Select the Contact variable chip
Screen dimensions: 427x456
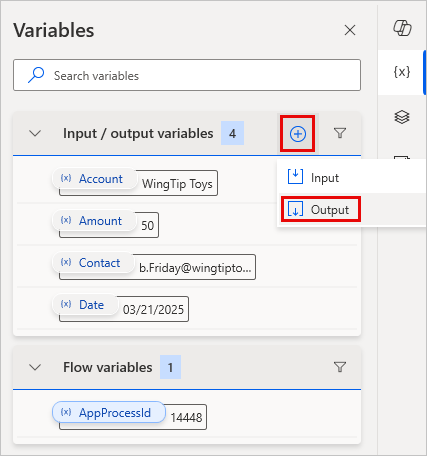coord(92,263)
